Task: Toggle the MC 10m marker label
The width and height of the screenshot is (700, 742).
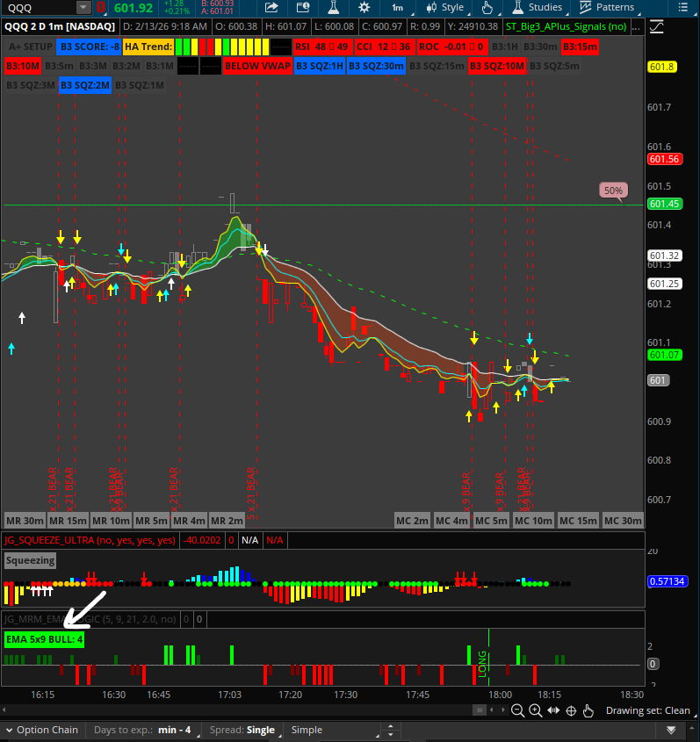Action: click(x=533, y=520)
